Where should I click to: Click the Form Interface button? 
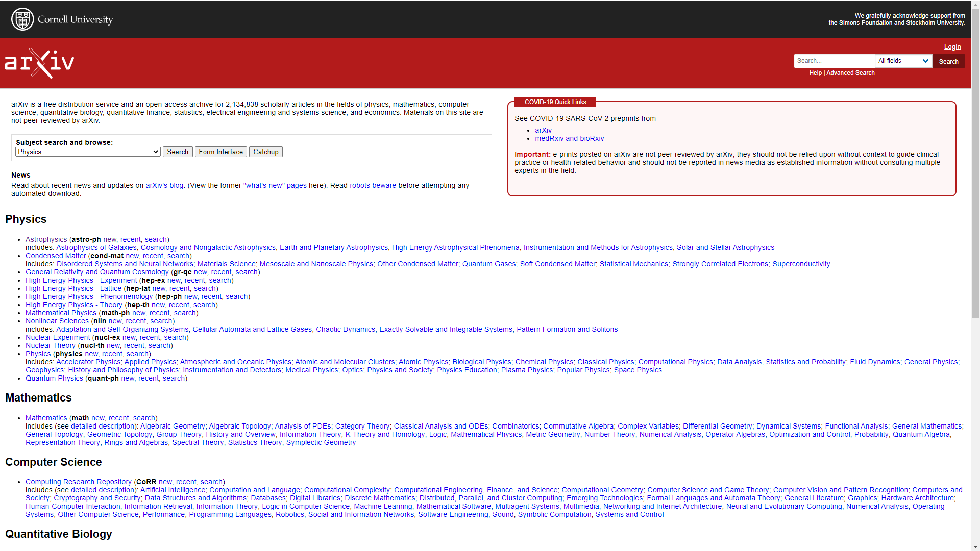[x=220, y=152]
